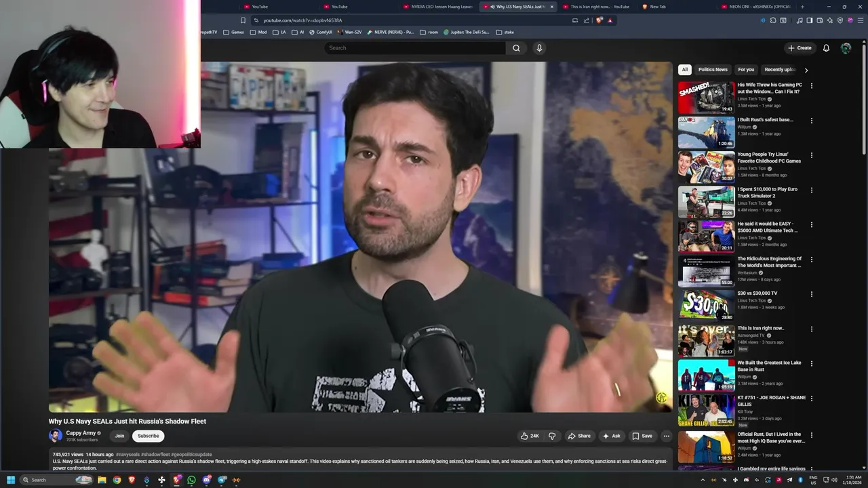Open options for I Built Rust's safest base
The height and width of the screenshot is (488, 868).
tap(811, 121)
